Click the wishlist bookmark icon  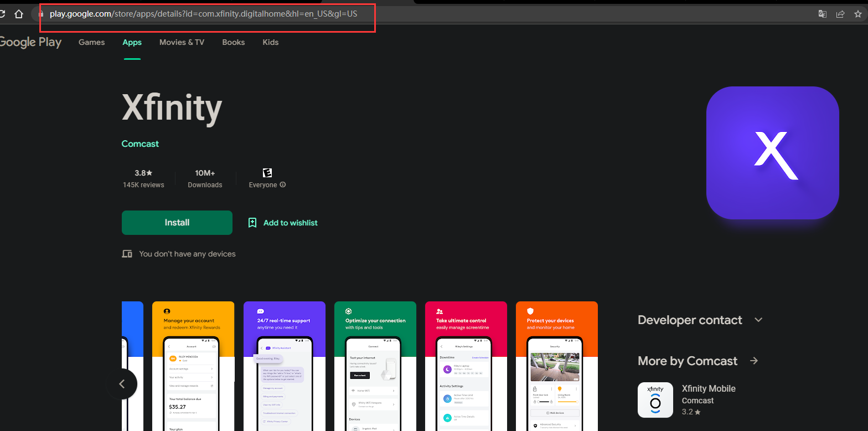(252, 223)
